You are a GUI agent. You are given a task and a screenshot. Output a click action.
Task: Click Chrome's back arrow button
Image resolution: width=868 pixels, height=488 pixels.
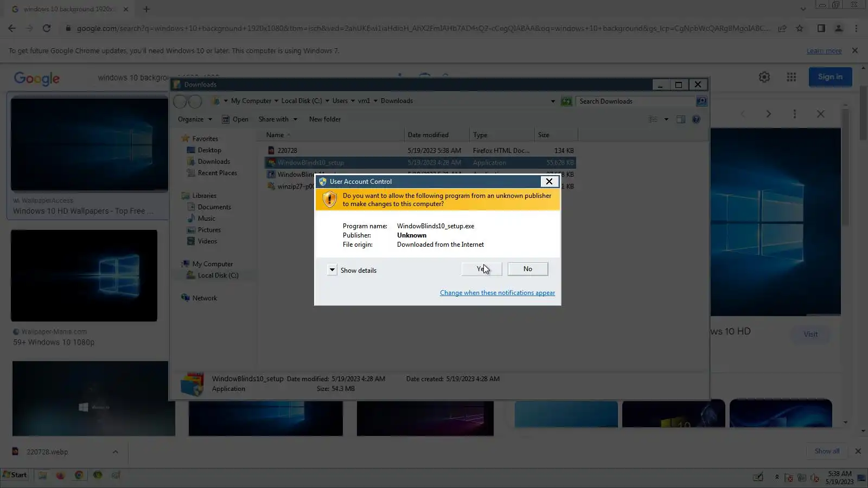coord(12,28)
